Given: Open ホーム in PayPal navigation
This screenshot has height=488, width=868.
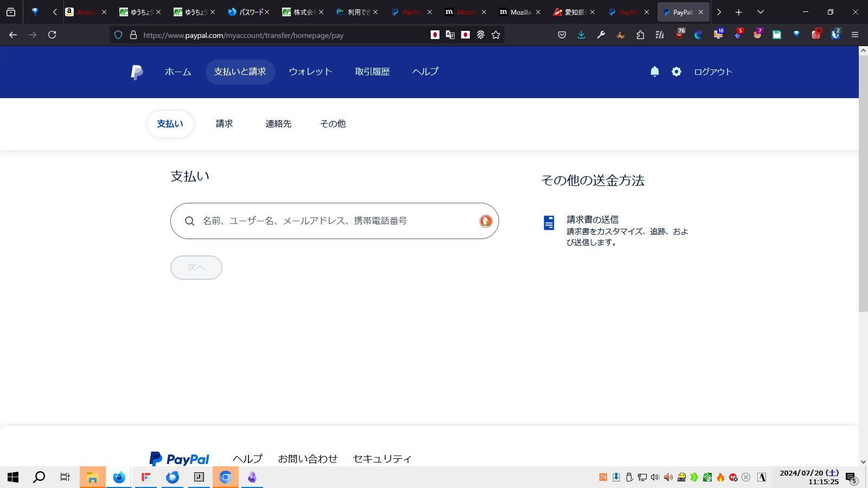Looking at the screenshot, I should [178, 72].
